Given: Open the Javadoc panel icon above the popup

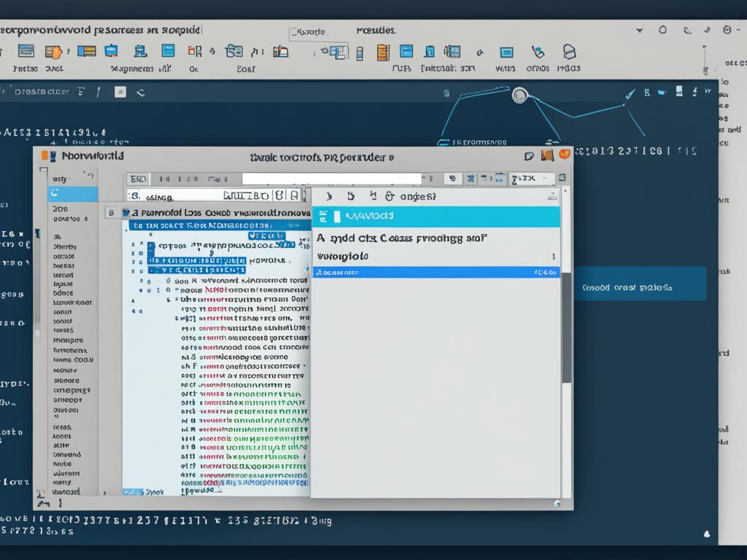Looking at the screenshot, I should click(x=436, y=216).
